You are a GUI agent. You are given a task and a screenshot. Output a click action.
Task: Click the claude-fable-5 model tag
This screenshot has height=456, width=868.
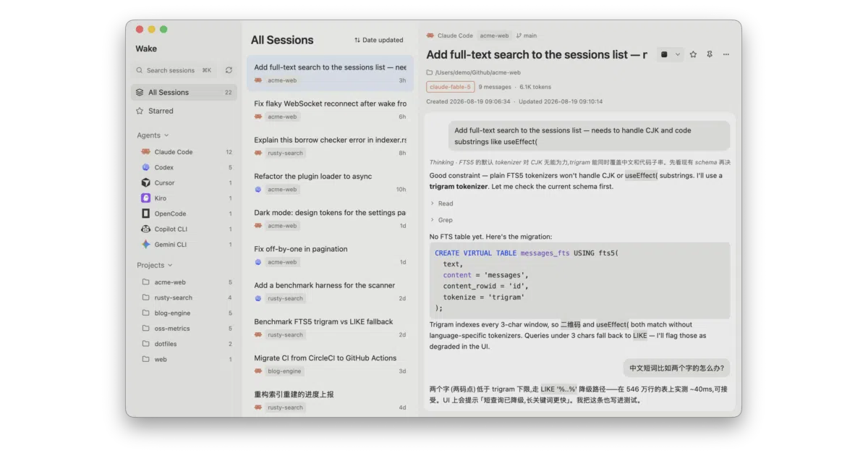click(451, 87)
